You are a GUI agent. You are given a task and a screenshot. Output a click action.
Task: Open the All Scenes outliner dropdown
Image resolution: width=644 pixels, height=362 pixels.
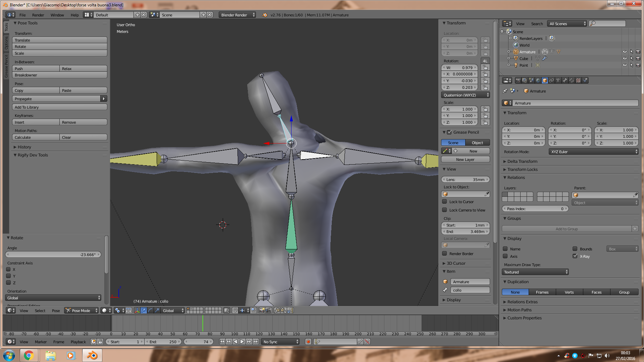(x=567, y=23)
